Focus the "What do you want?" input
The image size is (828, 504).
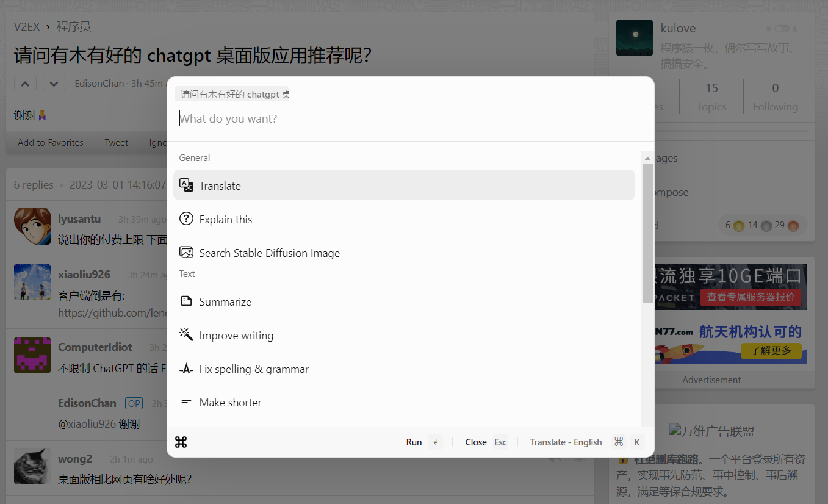point(409,118)
